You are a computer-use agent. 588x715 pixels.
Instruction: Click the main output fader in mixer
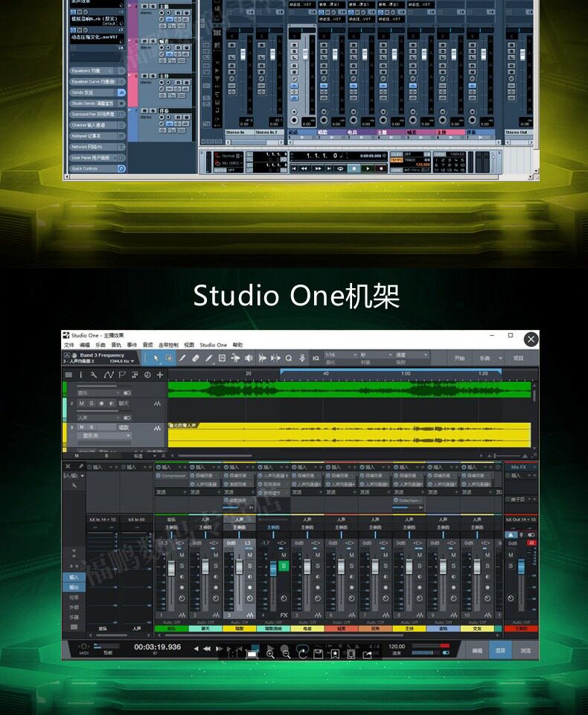[521, 568]
